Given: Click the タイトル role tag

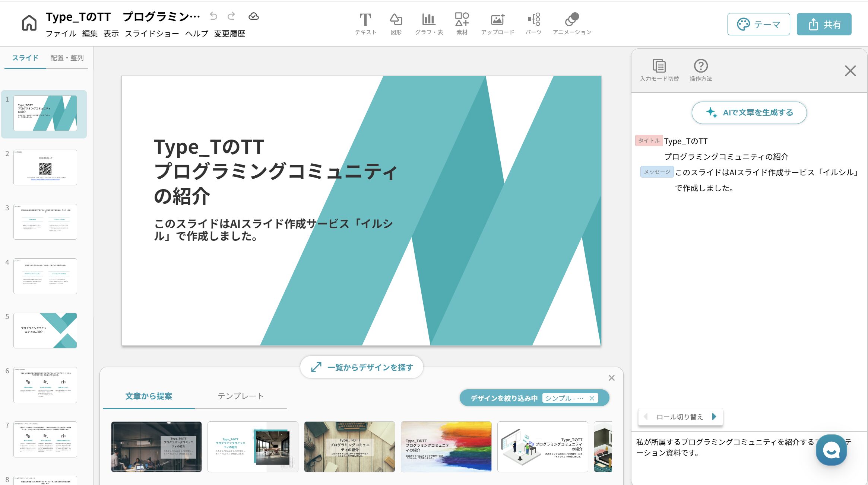Looking at the screenshot, I should [649, 141].
